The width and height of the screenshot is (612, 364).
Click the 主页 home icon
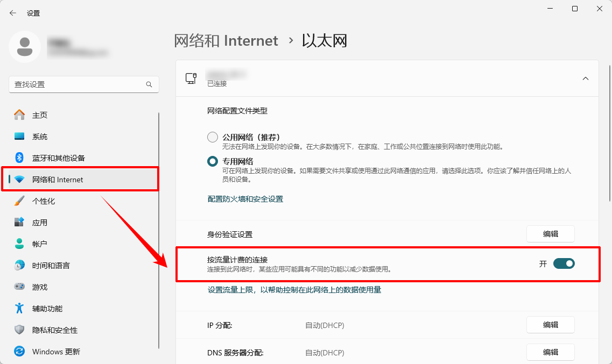click(x=19, y=115)
